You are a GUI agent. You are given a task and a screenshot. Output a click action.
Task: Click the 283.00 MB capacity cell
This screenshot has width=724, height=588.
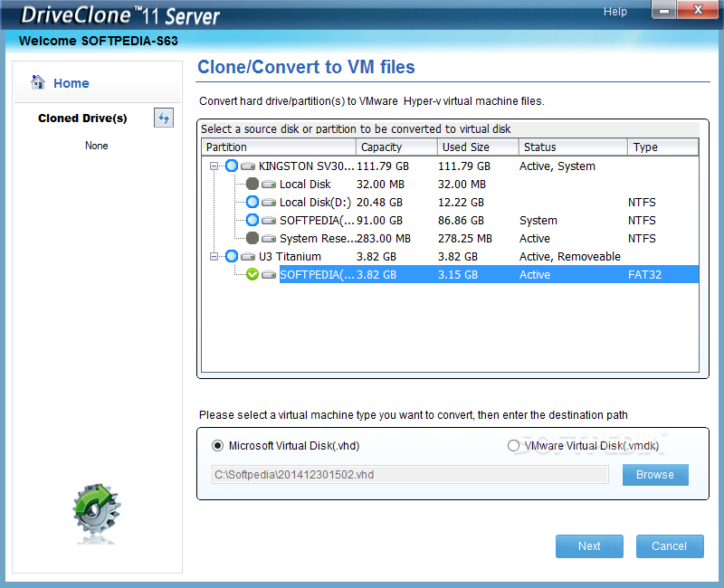(383, 239)
